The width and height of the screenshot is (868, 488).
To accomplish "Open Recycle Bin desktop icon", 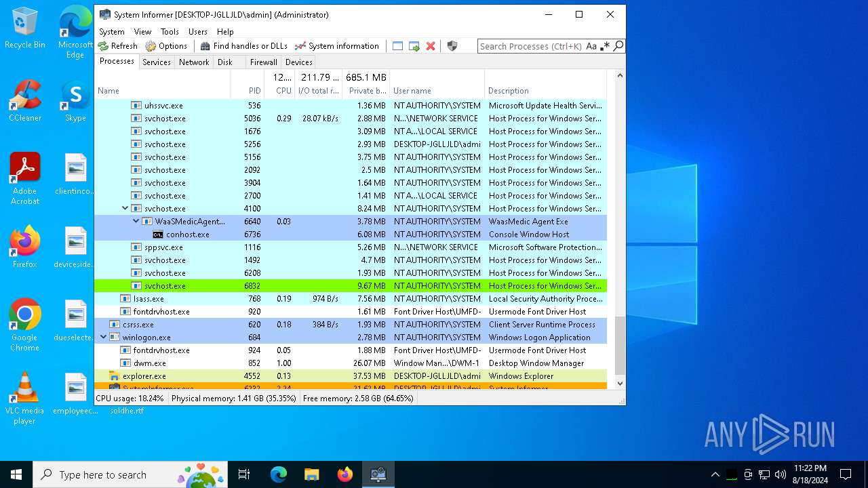I will (x=24, y=28).
